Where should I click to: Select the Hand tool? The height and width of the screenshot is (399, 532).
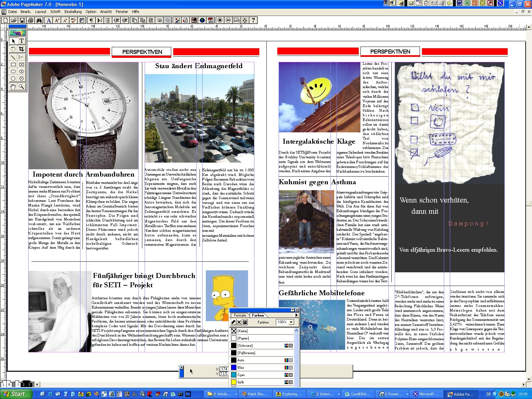pos(13,87)
